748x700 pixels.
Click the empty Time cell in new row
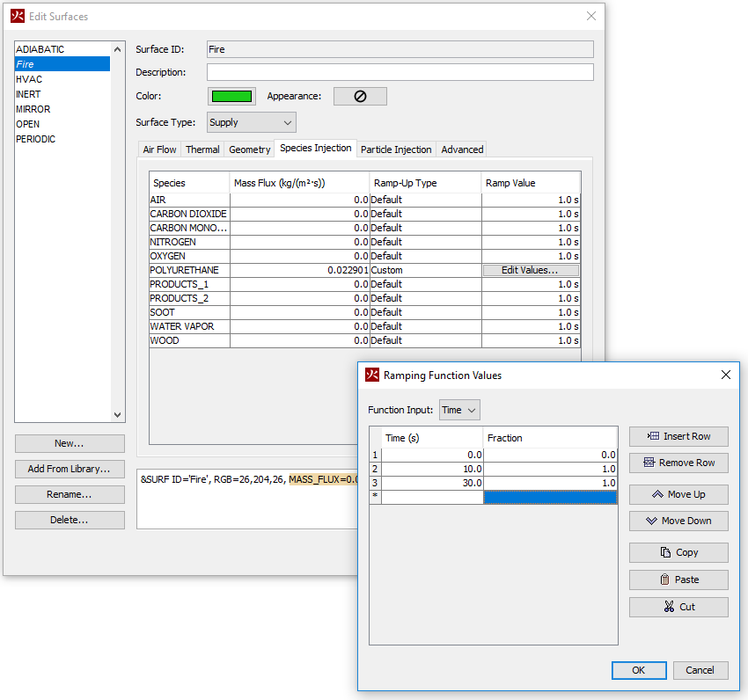click(x=432, y=497)
